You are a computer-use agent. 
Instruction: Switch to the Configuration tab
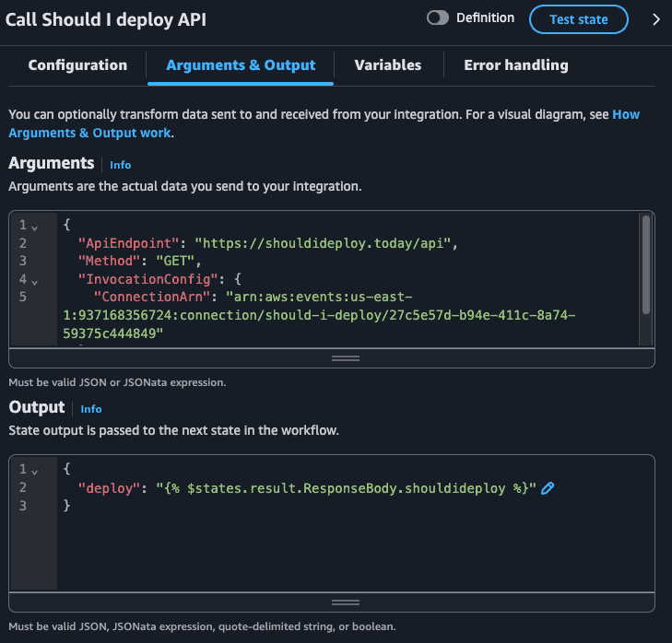(77, 65)
